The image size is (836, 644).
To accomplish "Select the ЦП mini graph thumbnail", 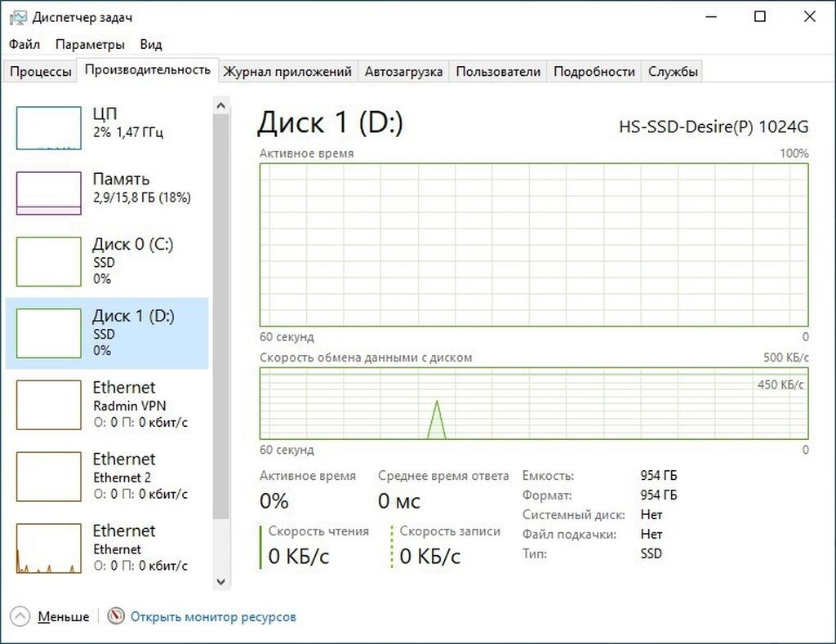I will 49,128.
